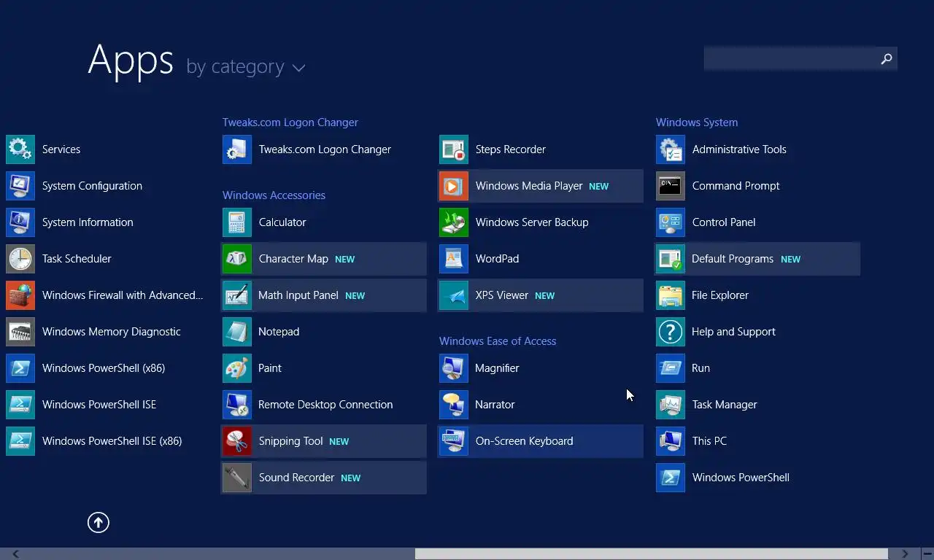Screen dimensions: 934x560
Task: Launch Math Input Panel icon
Action: (237, 295)
